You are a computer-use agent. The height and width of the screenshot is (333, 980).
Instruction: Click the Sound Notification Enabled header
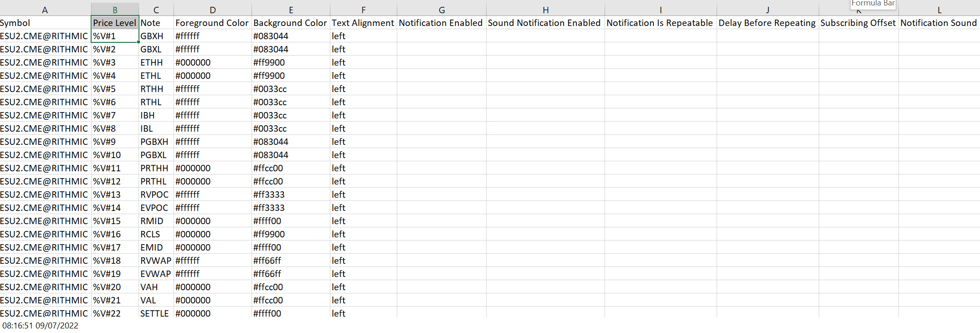pos(545,23)
